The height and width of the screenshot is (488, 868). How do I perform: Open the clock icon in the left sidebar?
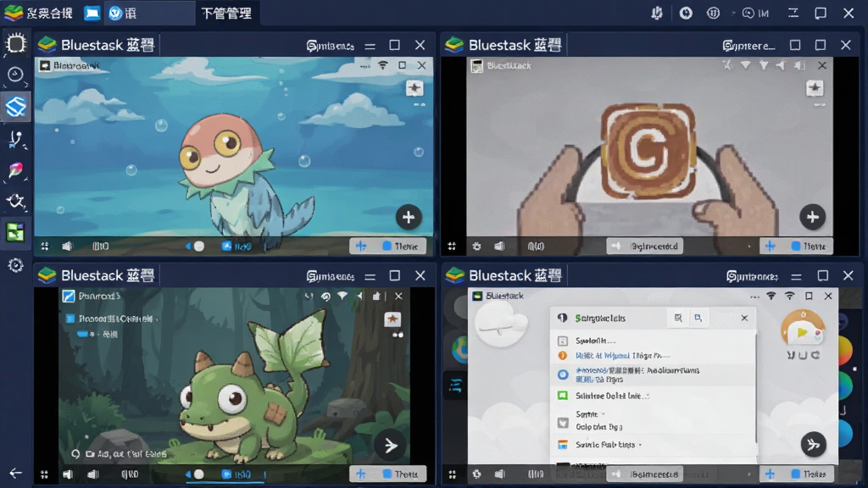(15, 75)
